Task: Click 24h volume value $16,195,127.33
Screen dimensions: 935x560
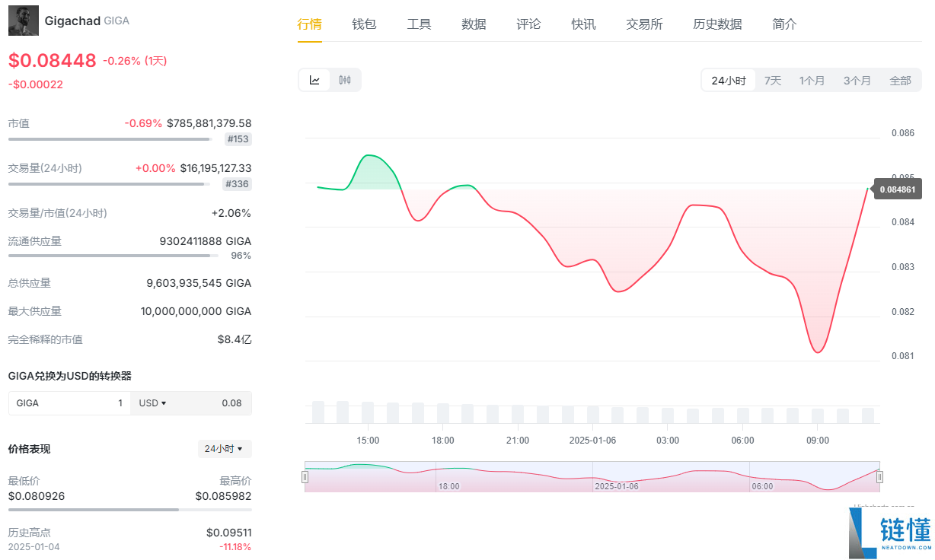Action: tap(216, 167)
